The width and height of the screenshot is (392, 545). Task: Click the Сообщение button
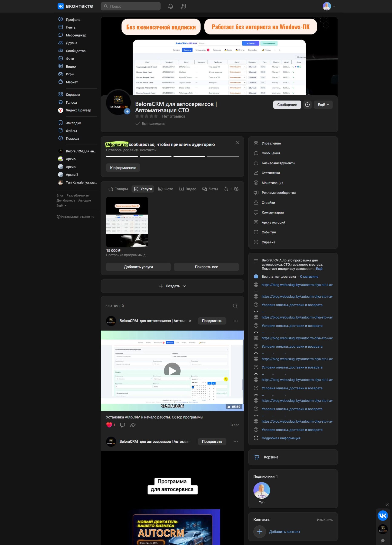[x=287, y=105]
